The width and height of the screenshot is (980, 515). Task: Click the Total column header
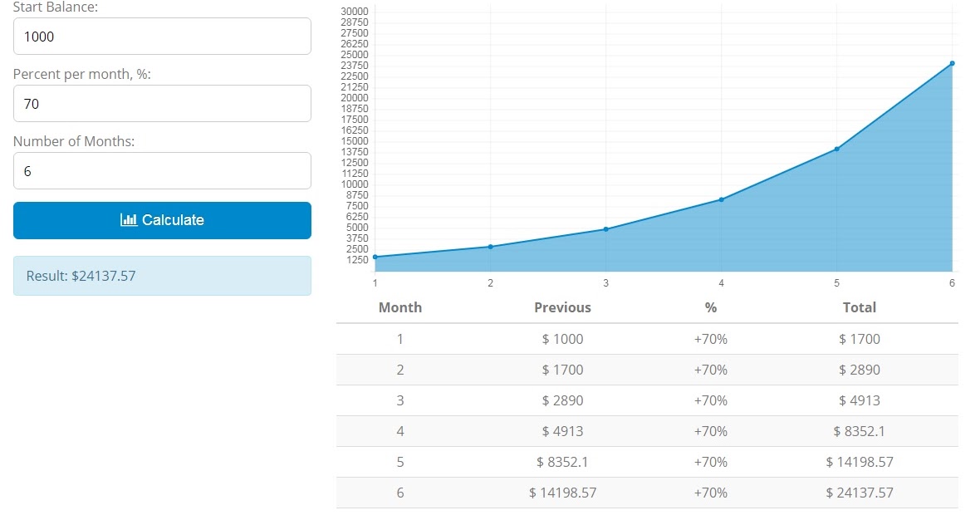[859, 307]
